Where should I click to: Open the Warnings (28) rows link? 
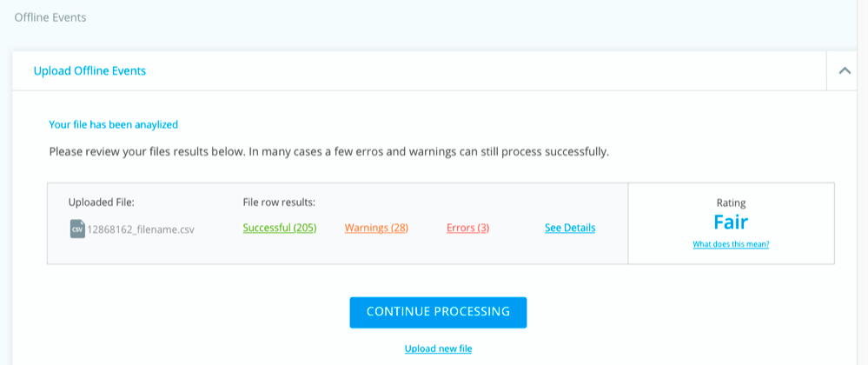376,228
